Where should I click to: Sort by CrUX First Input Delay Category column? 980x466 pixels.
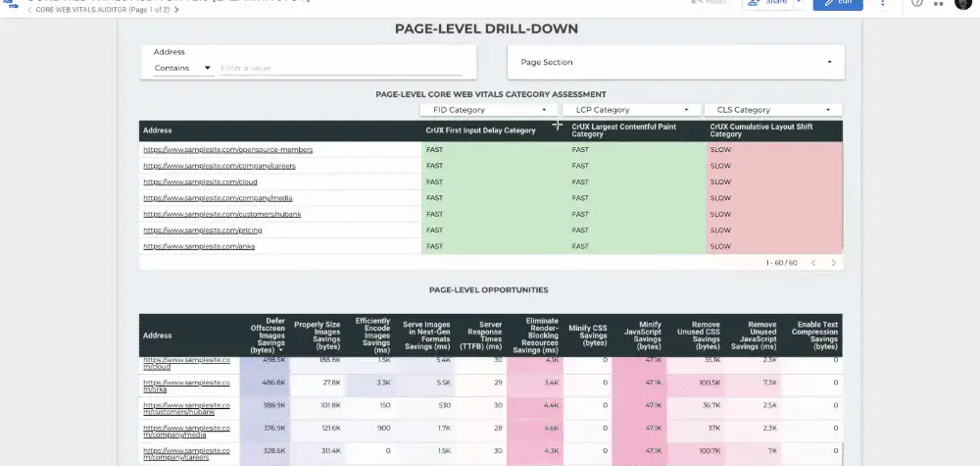[x=480, y=130]
